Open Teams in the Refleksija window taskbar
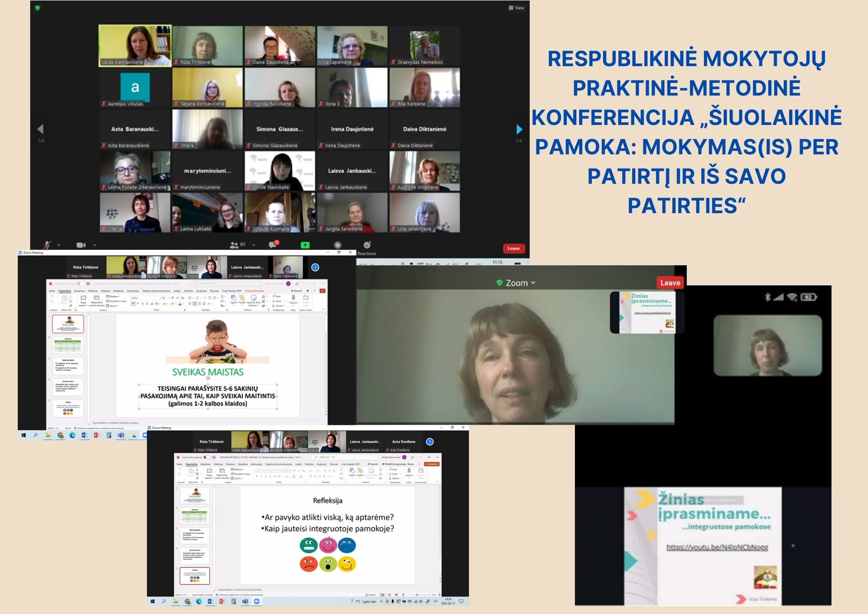Viewport: 868px width, 614px height. click(x=245, y=602)
